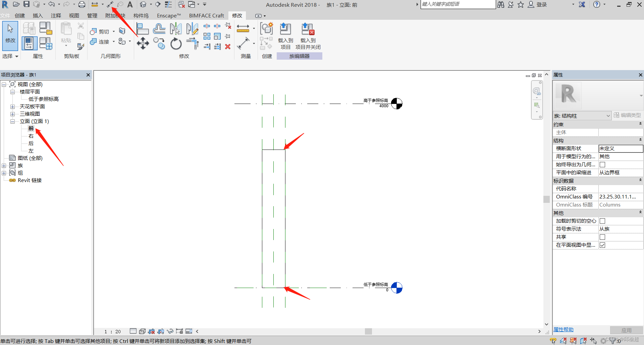
Task: Open the 族: 结构柱 type dropdown
Action: coord(608,115)
